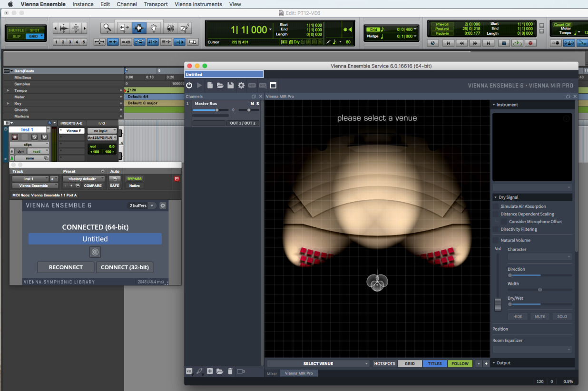
Task: Open plugin settings gear in Vienna Ensemble 6
Action: (163, 205)
